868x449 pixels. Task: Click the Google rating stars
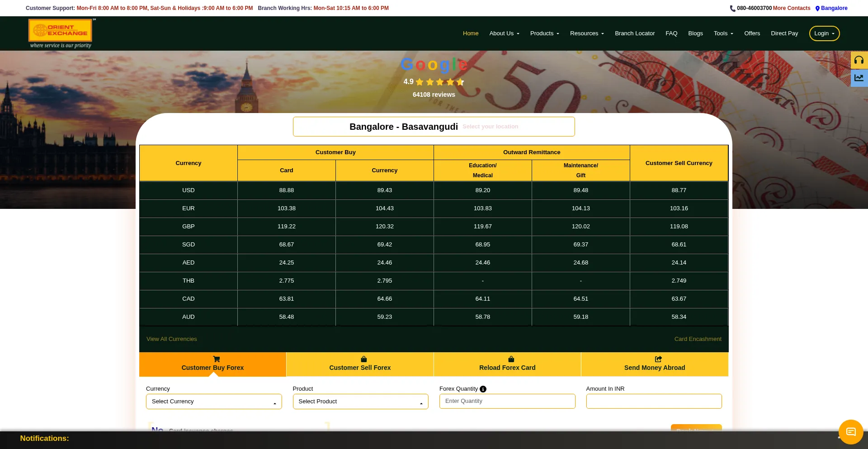click(439, 82)
